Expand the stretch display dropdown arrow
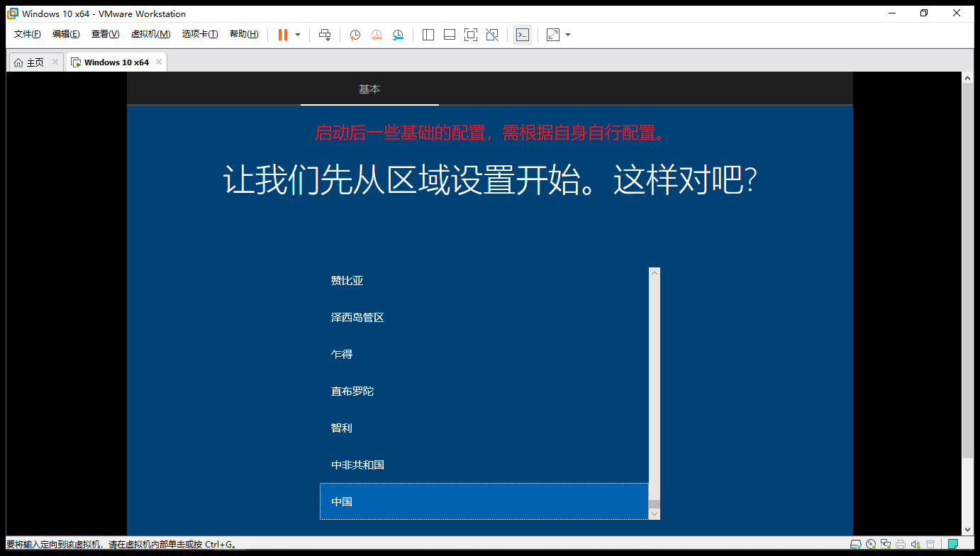Image resolution: width=980 pixels, height=556 pixels. pos(568,35)
